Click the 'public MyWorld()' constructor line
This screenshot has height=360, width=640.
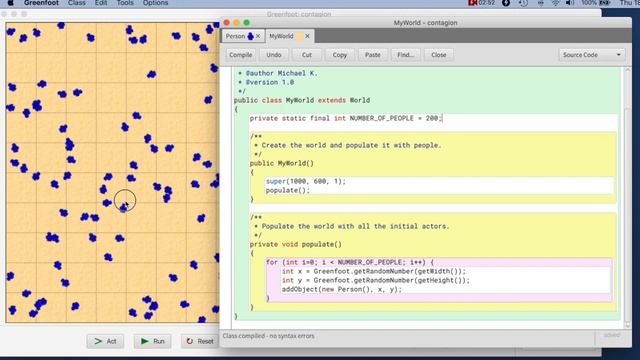tap(282, 163)
